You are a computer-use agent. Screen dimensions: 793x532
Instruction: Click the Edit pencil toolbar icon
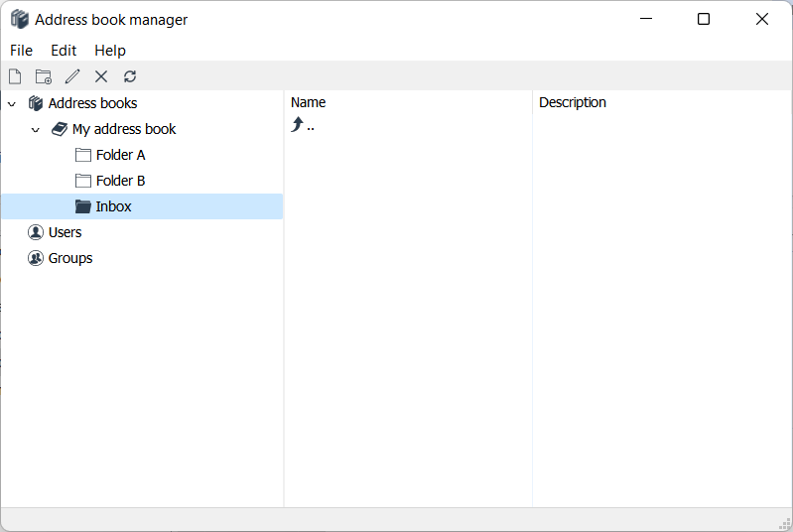click(x=72, y=76)
